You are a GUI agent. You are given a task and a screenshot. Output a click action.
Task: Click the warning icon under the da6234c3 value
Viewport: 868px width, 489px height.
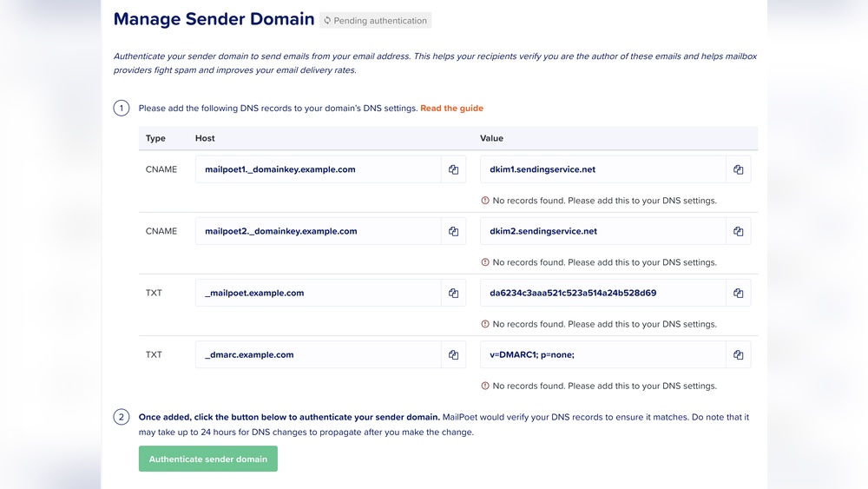(x=485, y=324)
